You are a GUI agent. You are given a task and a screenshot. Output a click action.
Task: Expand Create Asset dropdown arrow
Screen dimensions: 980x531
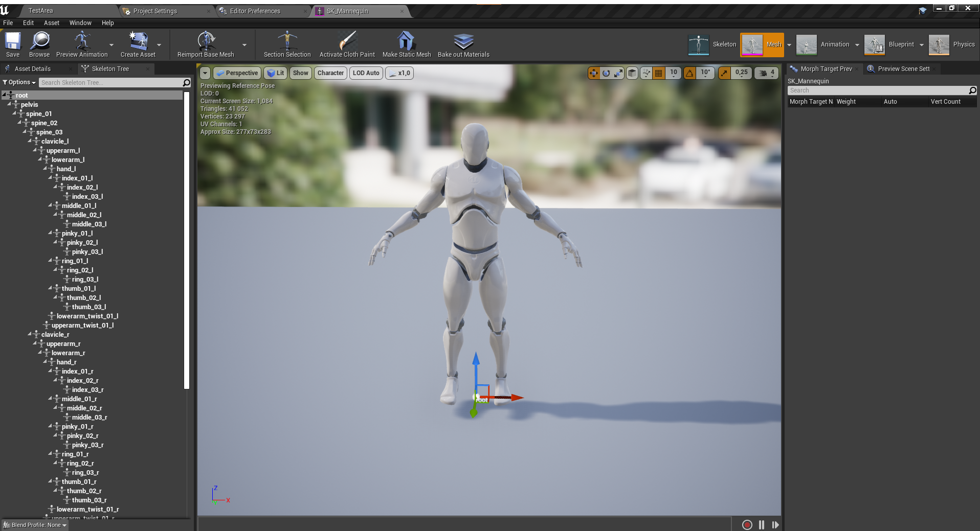[x=159, y=45]
